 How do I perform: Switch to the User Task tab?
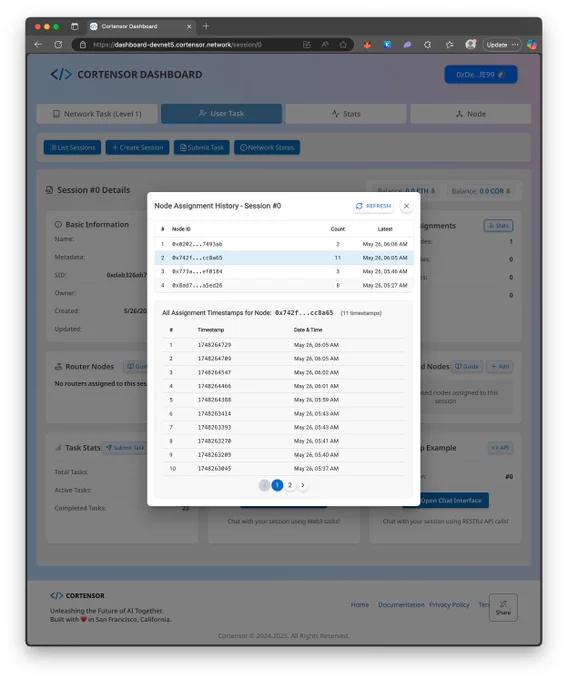222,114
